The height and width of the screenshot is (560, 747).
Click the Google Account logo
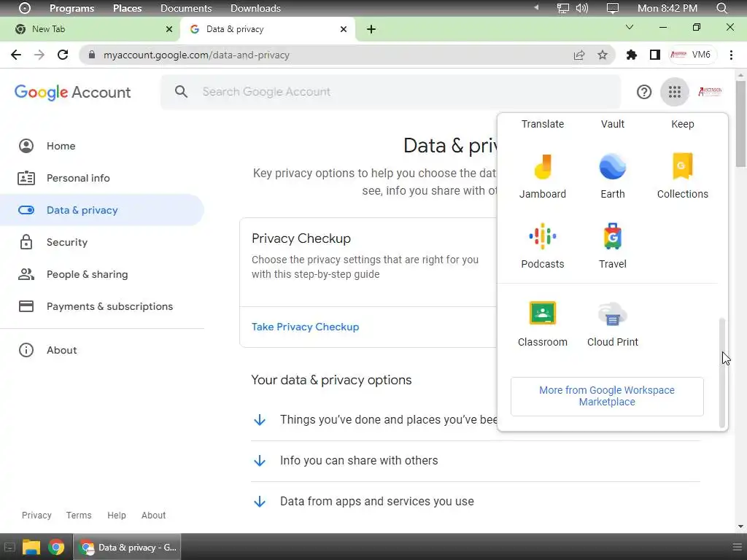(x=72, y=92)
